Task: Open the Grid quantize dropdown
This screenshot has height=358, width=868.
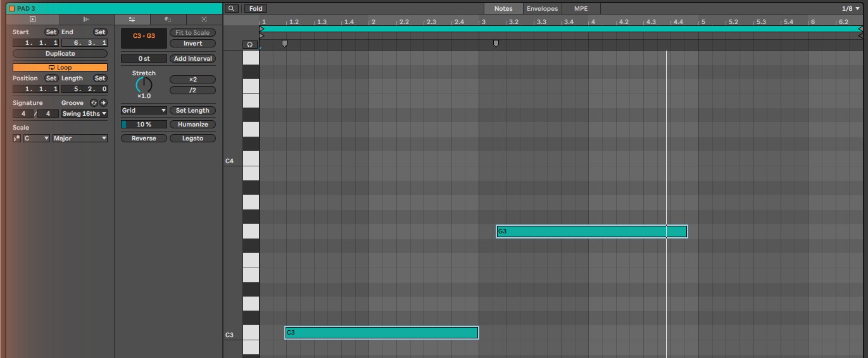Action: click(x=144, y=110)
